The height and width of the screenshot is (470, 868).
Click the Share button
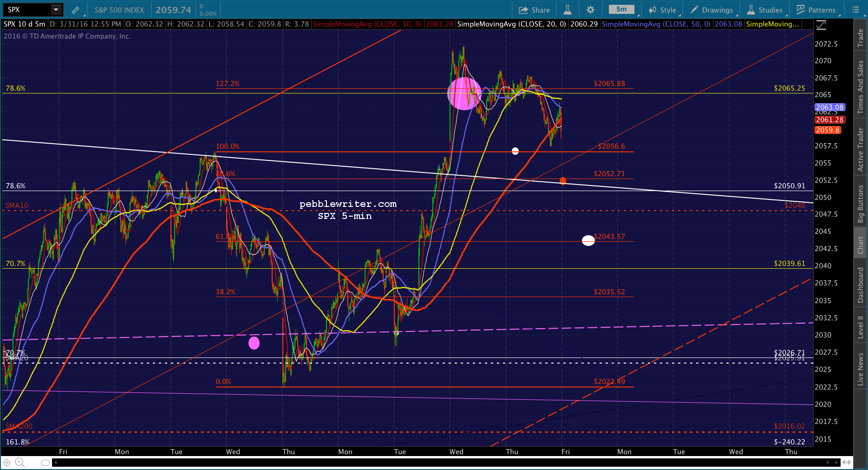tap(534, 10)
